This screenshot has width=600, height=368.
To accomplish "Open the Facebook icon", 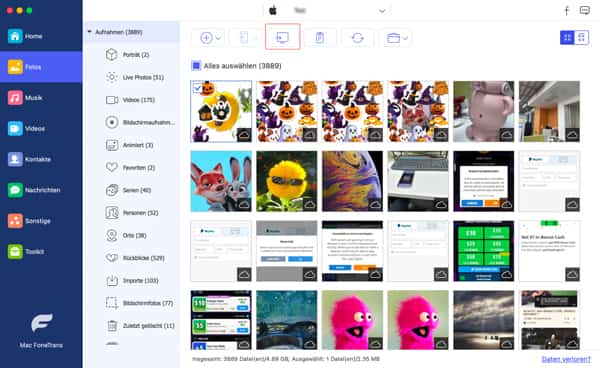I will (x=567, y=11).
